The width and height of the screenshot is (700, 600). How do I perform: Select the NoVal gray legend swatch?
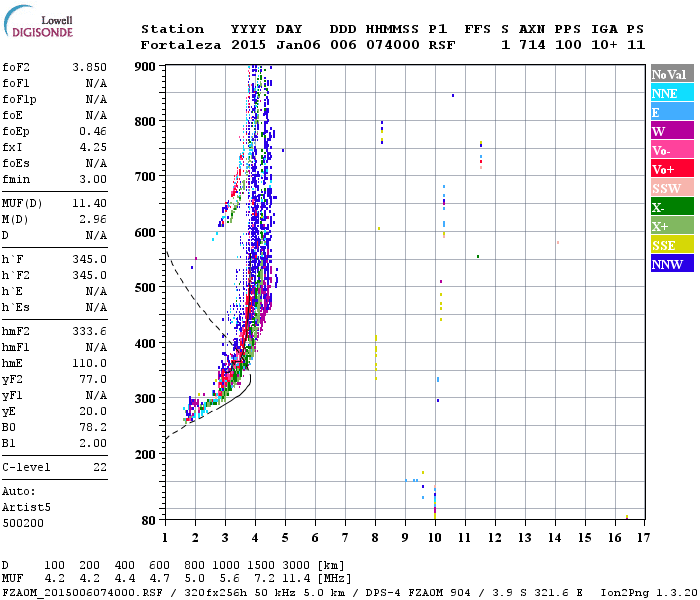point(672,74)
